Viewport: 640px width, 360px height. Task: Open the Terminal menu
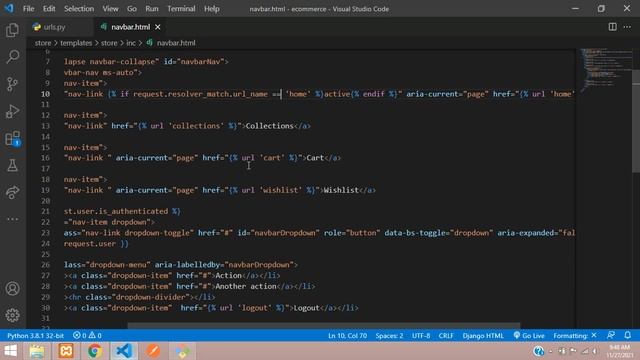[181, 9]
